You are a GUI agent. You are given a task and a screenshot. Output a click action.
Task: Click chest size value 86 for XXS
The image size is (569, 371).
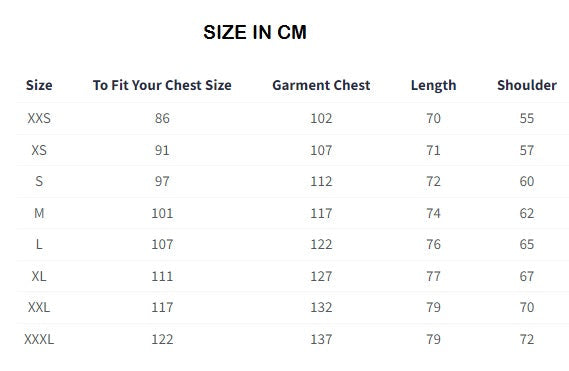coord(162,118)
